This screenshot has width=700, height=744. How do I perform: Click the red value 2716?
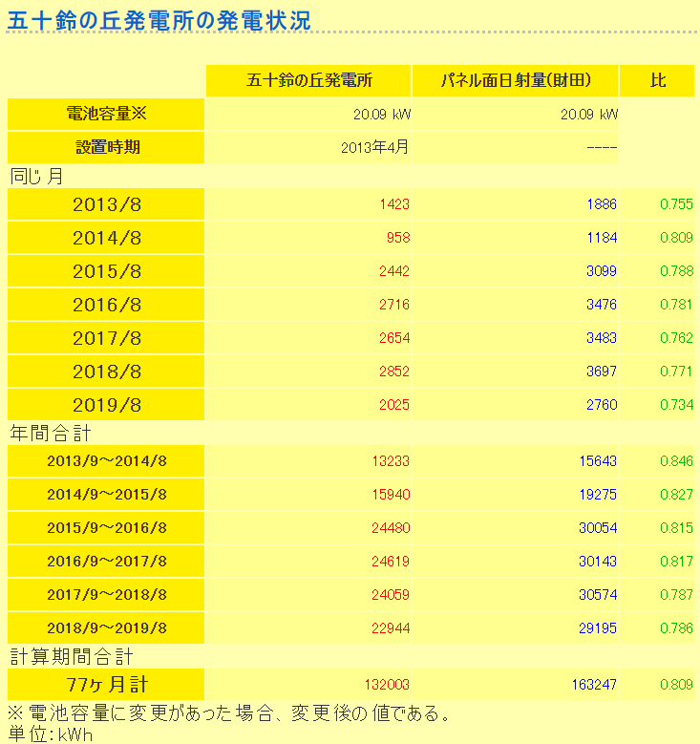[x=394, y=305]
